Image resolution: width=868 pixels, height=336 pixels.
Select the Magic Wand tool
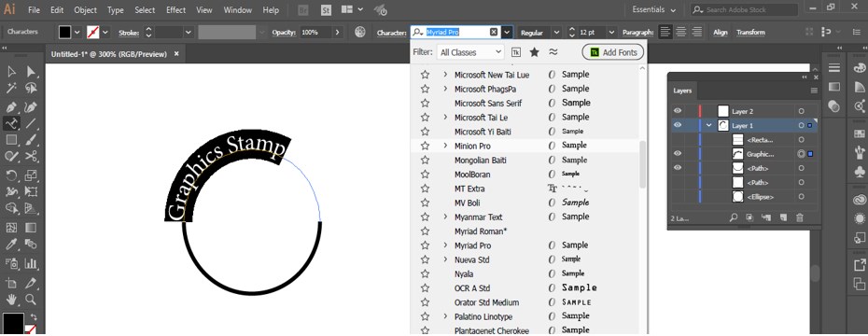(x=11, y=89)
